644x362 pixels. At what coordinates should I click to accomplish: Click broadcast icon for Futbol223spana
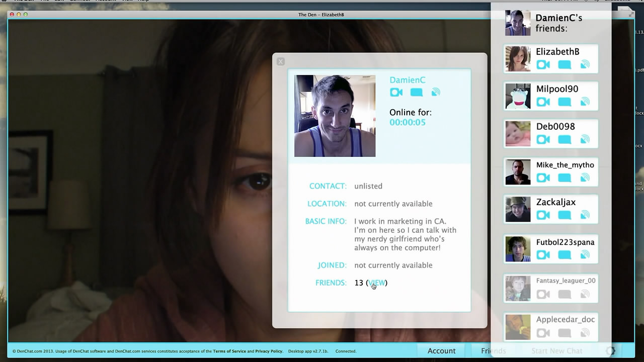pyautogui.click(x=585, y=255)
